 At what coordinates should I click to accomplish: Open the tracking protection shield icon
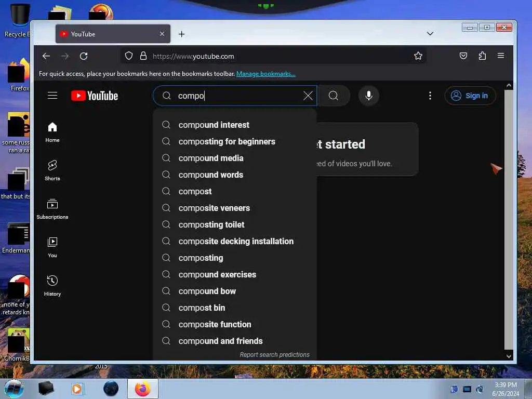pyautogui.click(x=129, y=56)
